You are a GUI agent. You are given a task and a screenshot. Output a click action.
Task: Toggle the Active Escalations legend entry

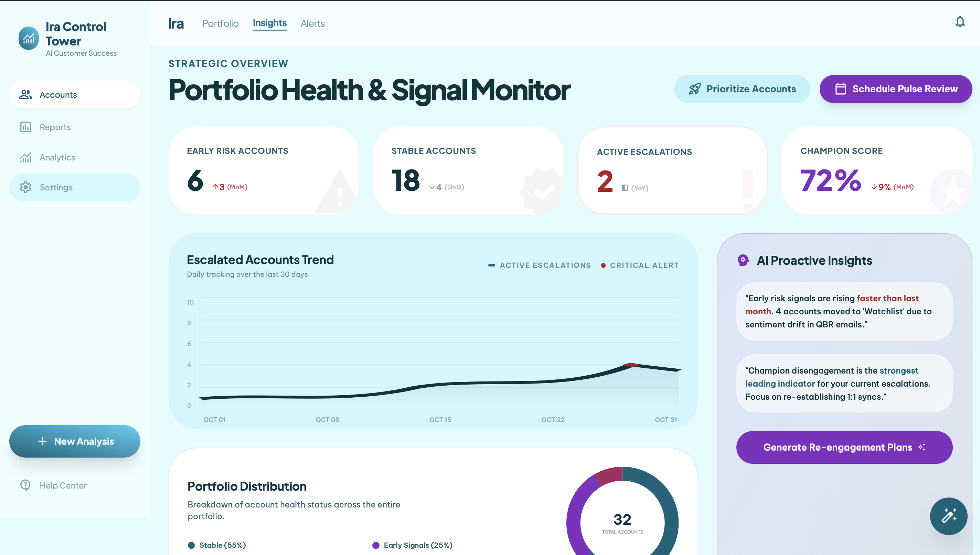click(539, 265)
